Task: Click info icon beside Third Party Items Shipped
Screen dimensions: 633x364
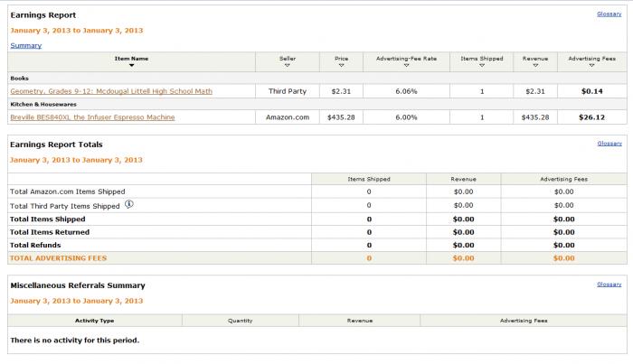Action: pyautogui.click(x=128, y=204)
